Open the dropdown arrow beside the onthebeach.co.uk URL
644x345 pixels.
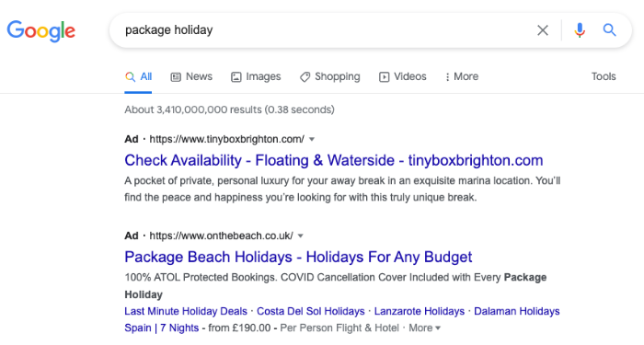tap(301, 236)
